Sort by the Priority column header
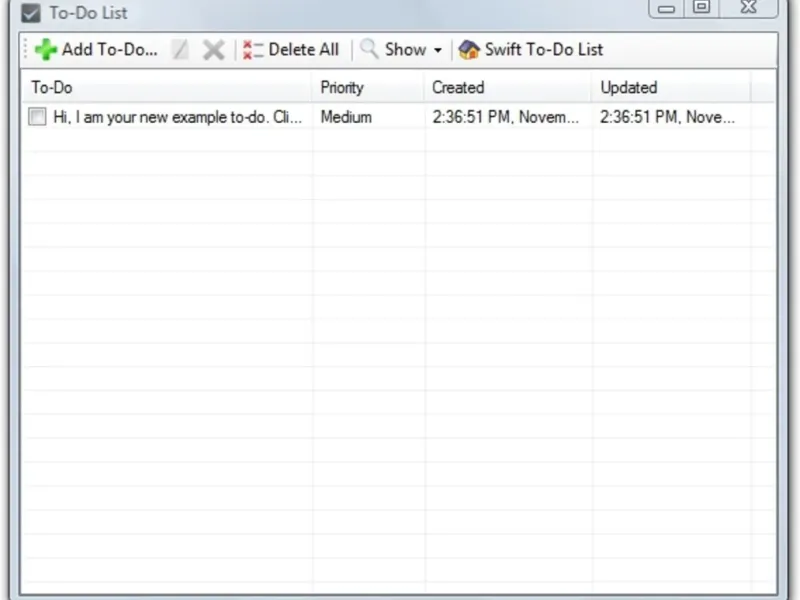The width and height of the screenshot is (800, 600). tap(367, 87)
